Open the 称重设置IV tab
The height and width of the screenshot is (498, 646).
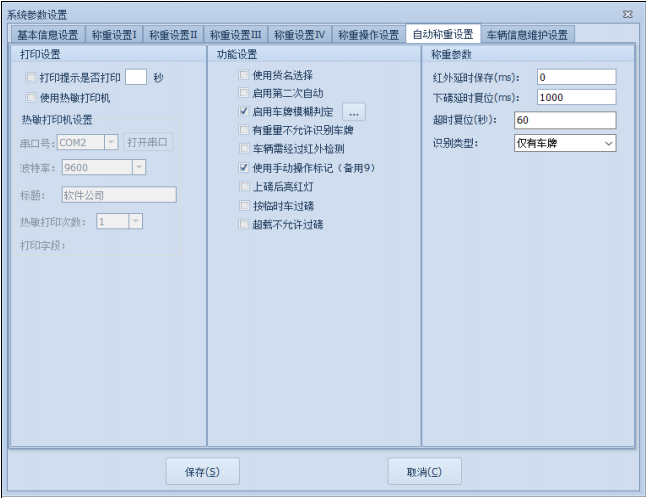pos(300,35)
